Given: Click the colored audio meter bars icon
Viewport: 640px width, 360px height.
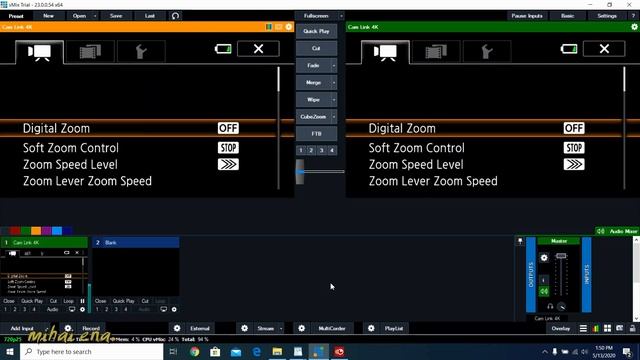Looking at the screenshot, I should coord(596,329).
